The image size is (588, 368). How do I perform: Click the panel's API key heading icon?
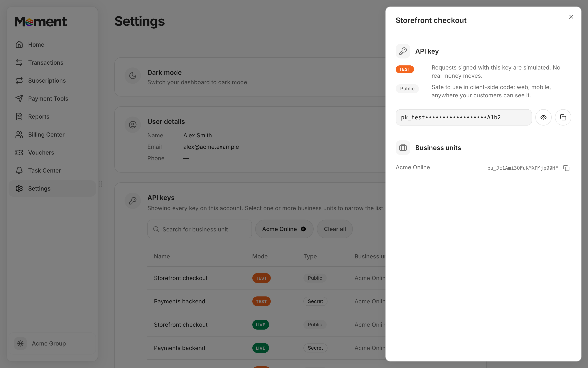coord(403,51)
